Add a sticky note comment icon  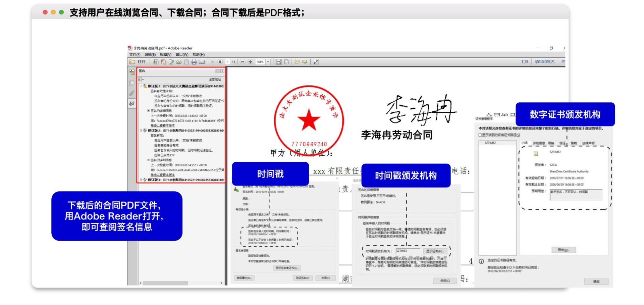coord(297,62)
